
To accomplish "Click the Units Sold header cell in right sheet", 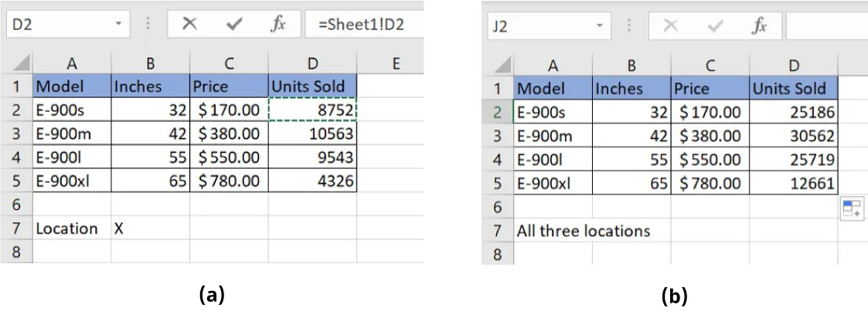I will (793, 89).
